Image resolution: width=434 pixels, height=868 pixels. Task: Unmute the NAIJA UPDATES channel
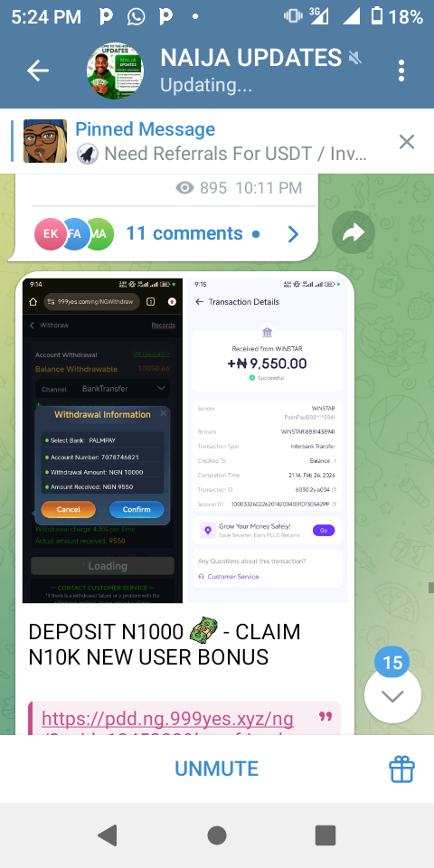tap(216, 769)
